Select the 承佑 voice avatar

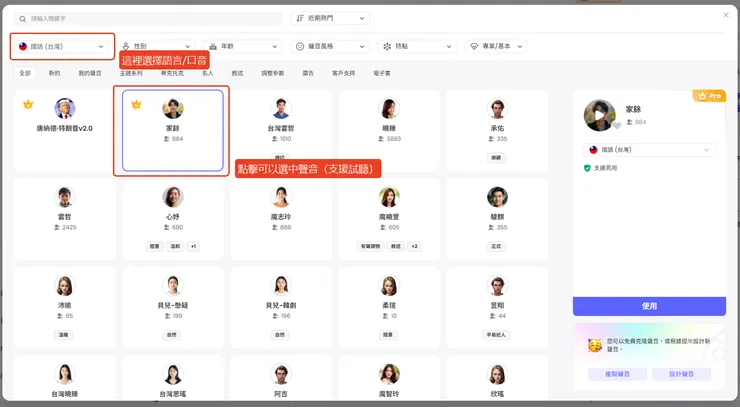click(x=497, y=109)
